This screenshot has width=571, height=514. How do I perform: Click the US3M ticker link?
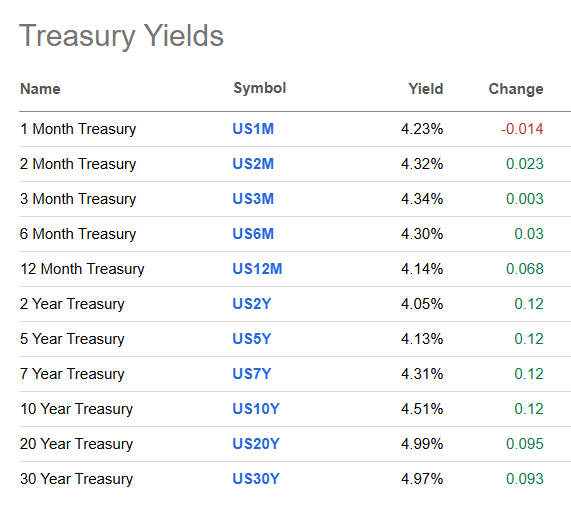[x=253, y=199]
